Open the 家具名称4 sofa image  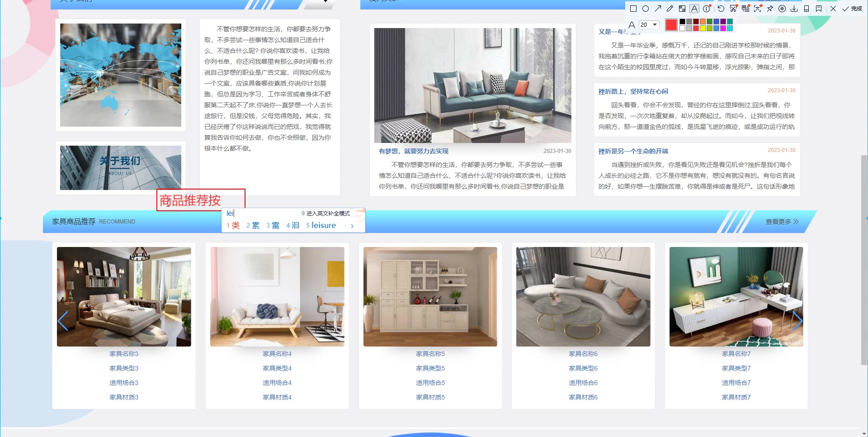277,297
